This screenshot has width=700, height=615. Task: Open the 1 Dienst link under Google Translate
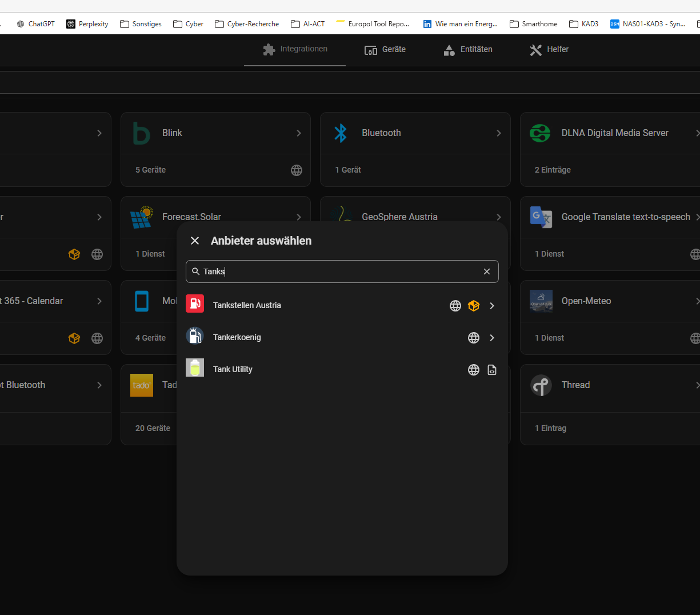coord(549,254)
